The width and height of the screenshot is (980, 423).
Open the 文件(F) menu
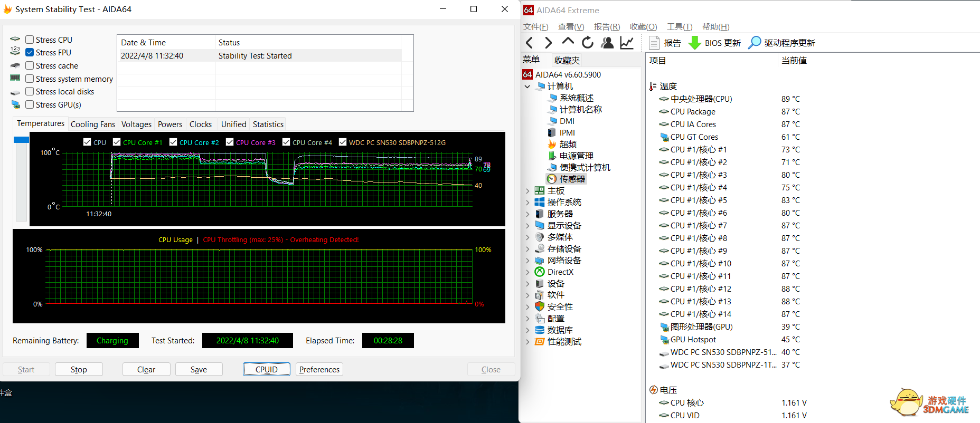[x=535, y=27]
